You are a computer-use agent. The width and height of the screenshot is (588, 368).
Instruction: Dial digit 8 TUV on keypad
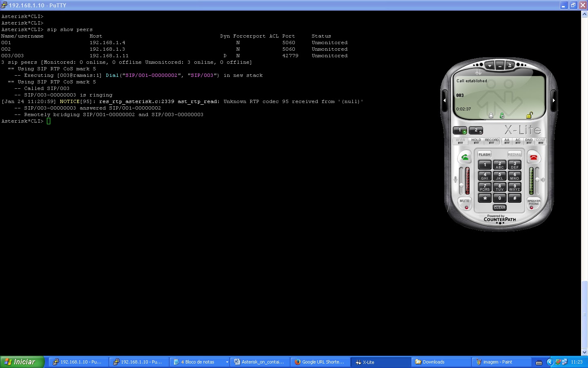pos(499,187)
